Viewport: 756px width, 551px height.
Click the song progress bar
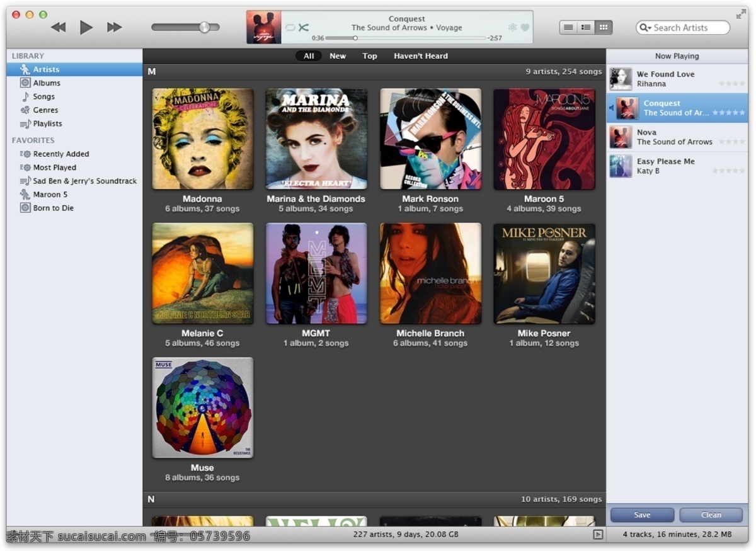click(x=406, y=38)
